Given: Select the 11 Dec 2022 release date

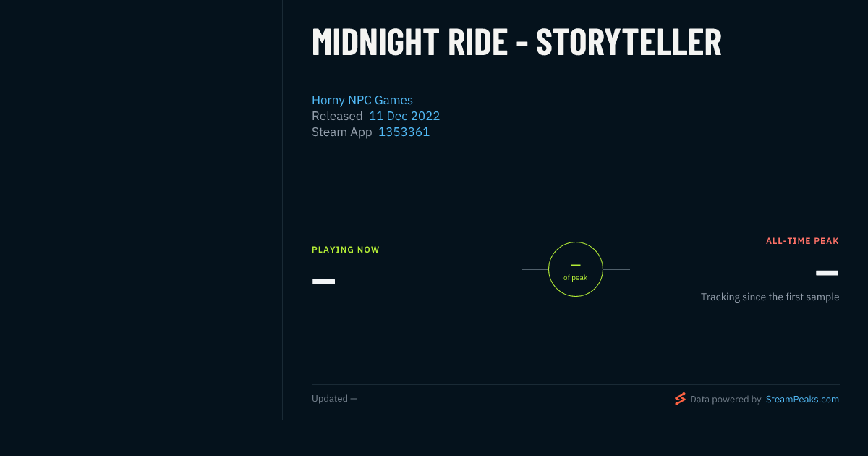Looking at the screenshot, I should pyautogui.click(x=404, y=116).
